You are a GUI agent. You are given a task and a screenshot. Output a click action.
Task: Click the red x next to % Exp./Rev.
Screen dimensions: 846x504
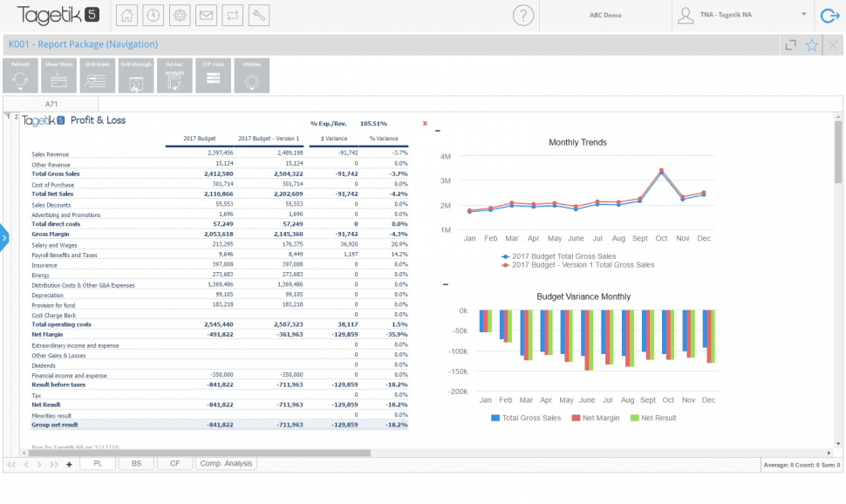tap(425, 124)
